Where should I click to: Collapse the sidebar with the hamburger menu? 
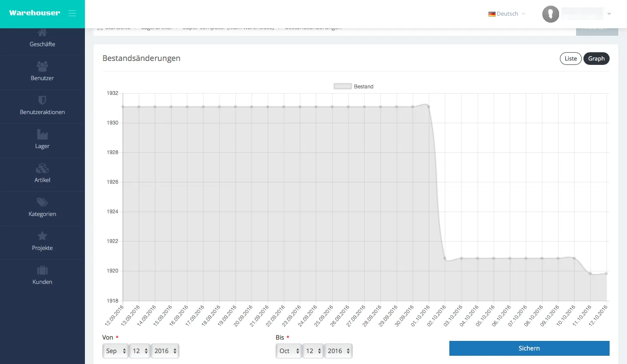72,13
